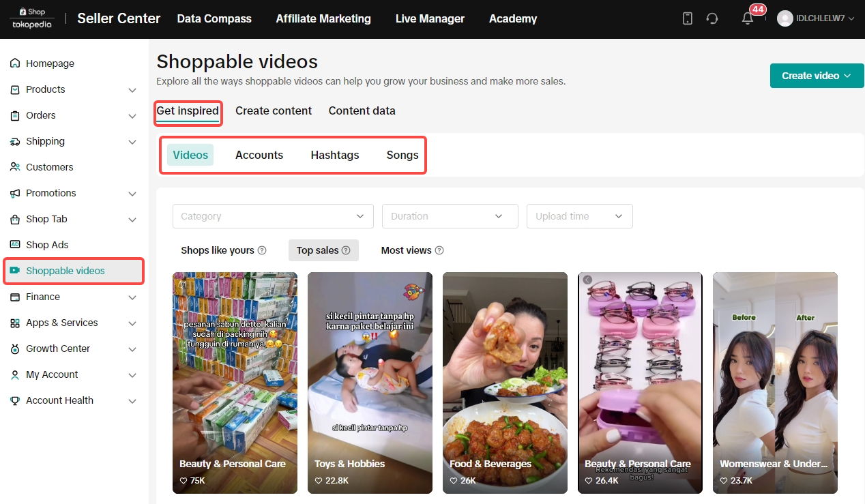Switch to the Create content tab
The width and height of the screenshot is (865, 504).
pyautogui.click(x=274, y=110)
